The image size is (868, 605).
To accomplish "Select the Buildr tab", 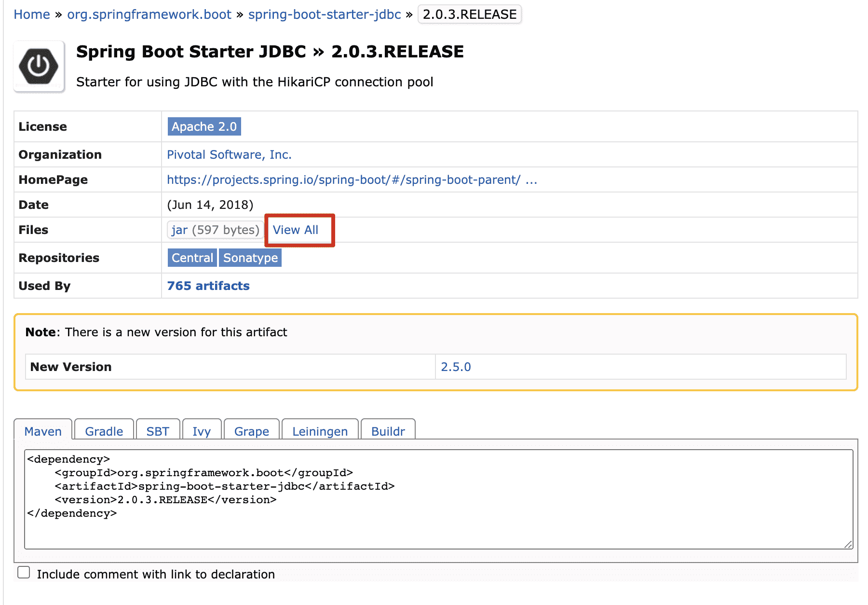I will coord(388,431).
